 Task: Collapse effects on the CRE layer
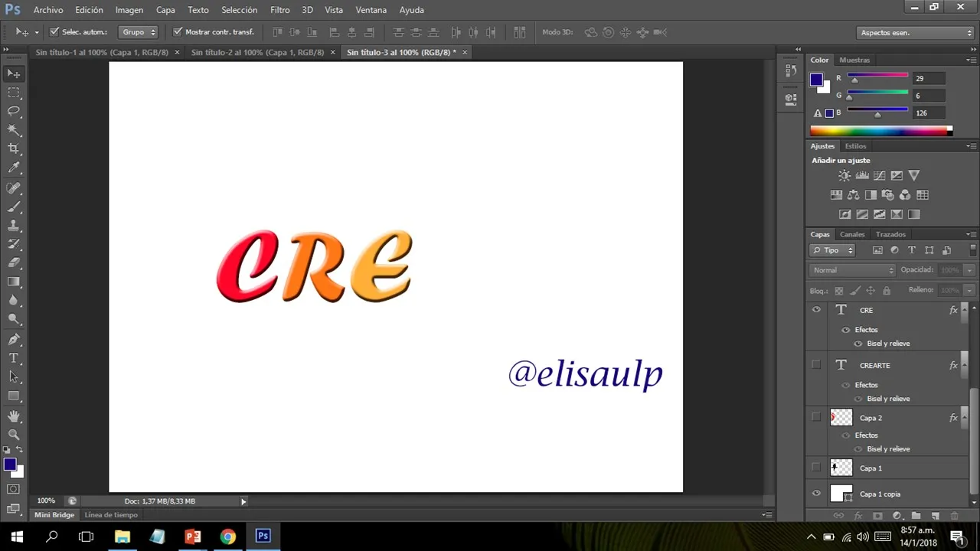point(964,310)
